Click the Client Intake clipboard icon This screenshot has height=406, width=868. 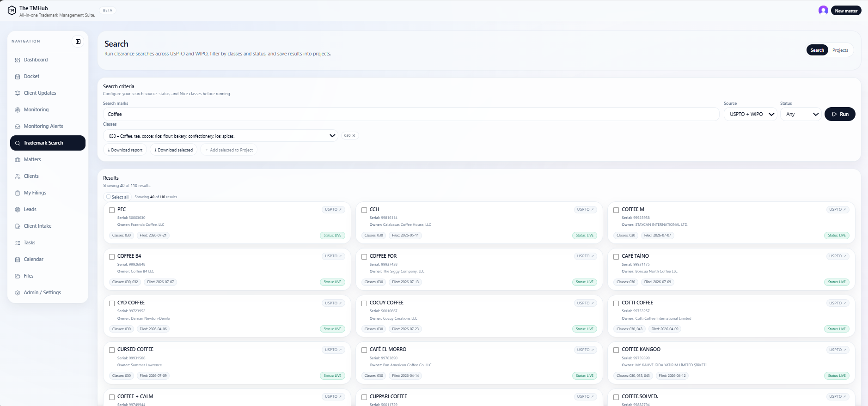click(x=18, y=226)
